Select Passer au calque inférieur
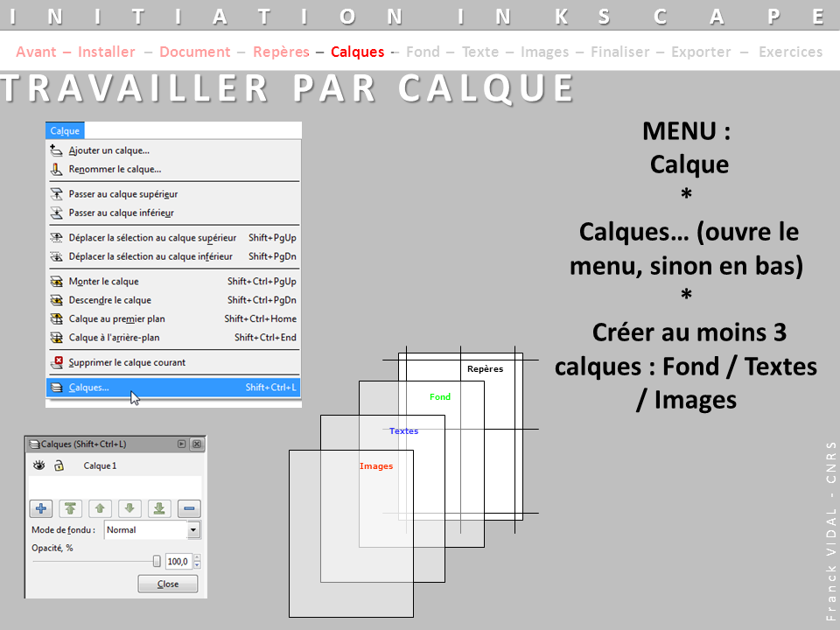Image resolution: width=840 pixels, height=630 pixels. click(x=173, y=213)
